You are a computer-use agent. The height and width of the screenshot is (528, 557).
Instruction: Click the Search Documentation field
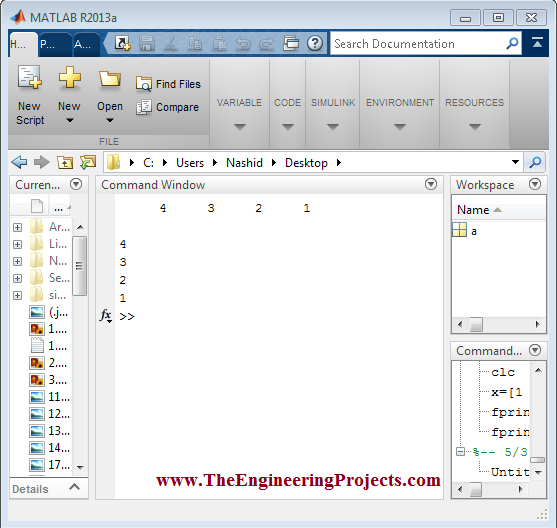[418, 44]
